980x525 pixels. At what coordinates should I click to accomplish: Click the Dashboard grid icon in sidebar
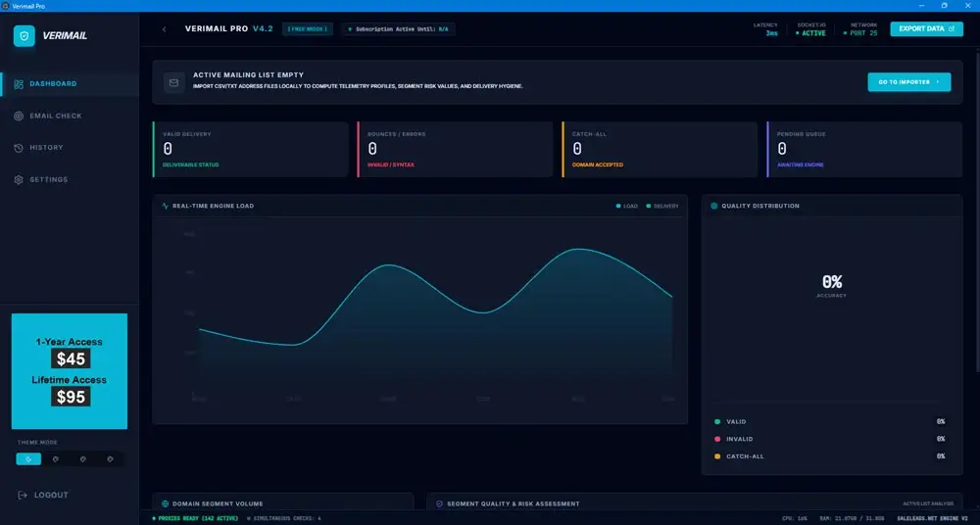coord(19,84)
